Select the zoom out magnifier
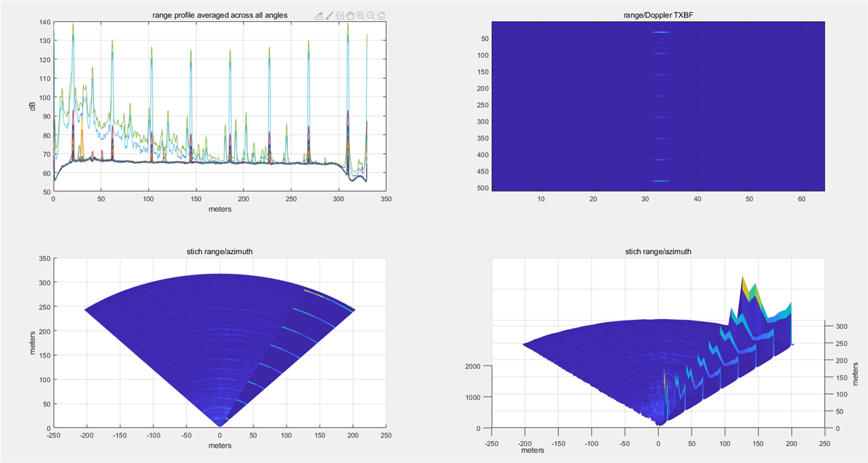The image size is (868, 463). tap(370, 15)
